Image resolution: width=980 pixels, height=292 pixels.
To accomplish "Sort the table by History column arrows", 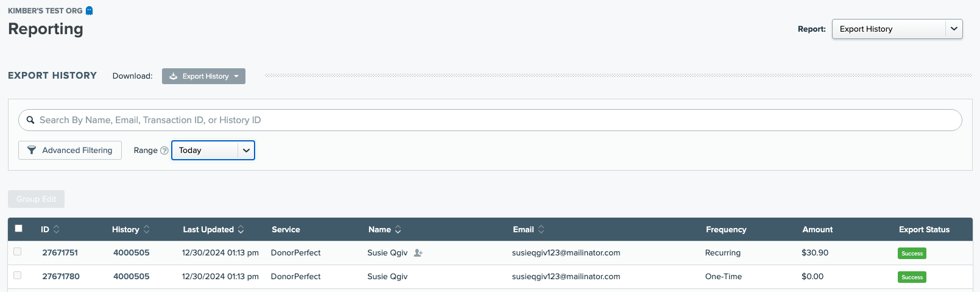I will 146,229.
